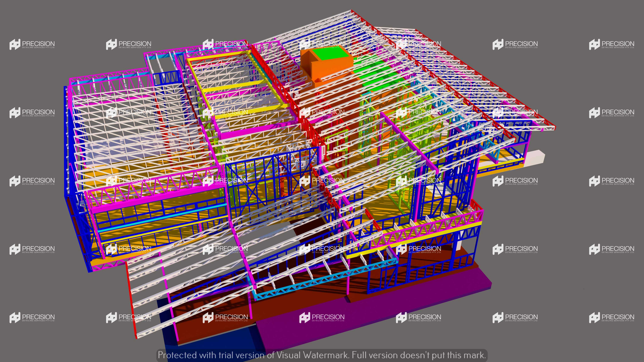Click the top-right Precision logo watermark
This screenshot has width=644, height=362.
click(x=611, y=44)
